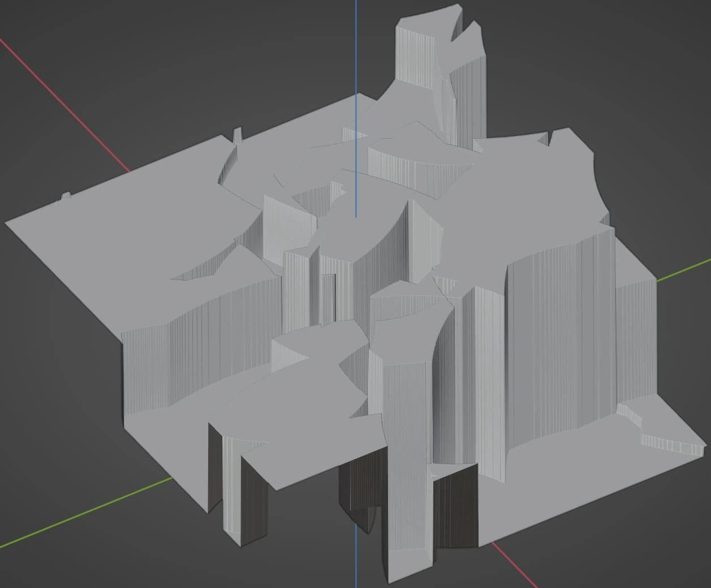Click the V-shaped notch atop the tower
Viewport: 711px width, 588px height.
461,35
